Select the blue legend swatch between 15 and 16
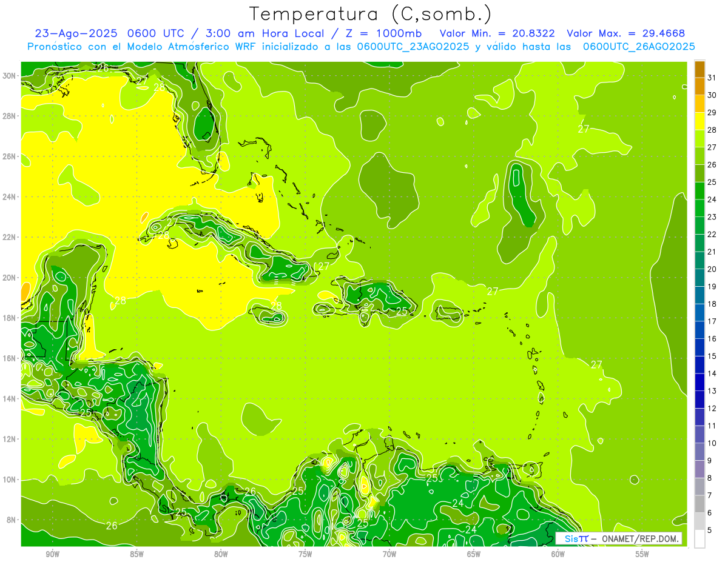The image size is (728, 562). tap(699, 347)
